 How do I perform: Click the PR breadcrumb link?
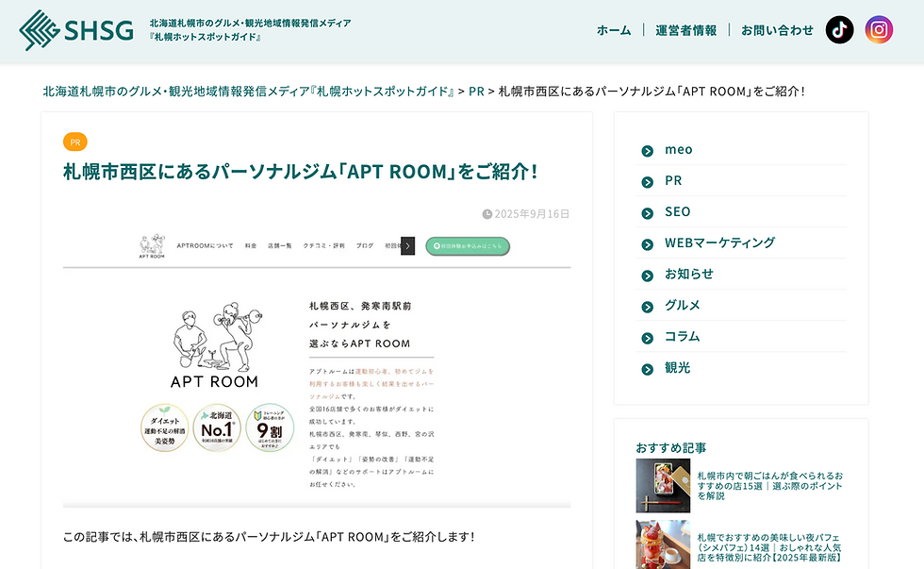pyautogui.click(x=476, y=92)
